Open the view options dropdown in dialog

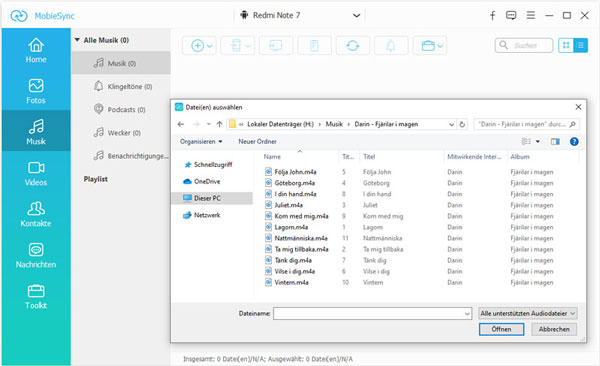click(538, 142)
